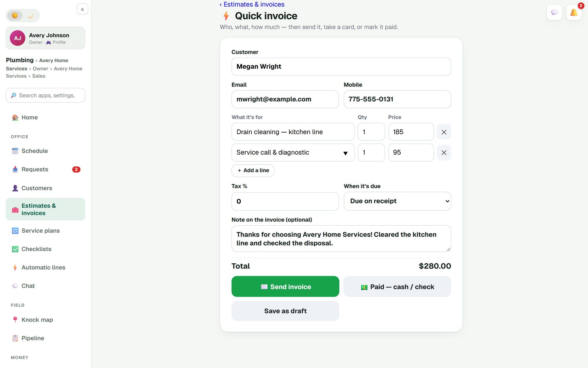Click the Tax % field
588x368 pixels.
coord(285,201)
